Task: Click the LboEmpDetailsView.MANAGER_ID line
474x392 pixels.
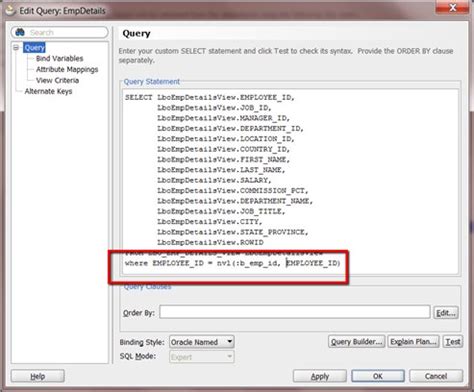Action: point(223,118)
